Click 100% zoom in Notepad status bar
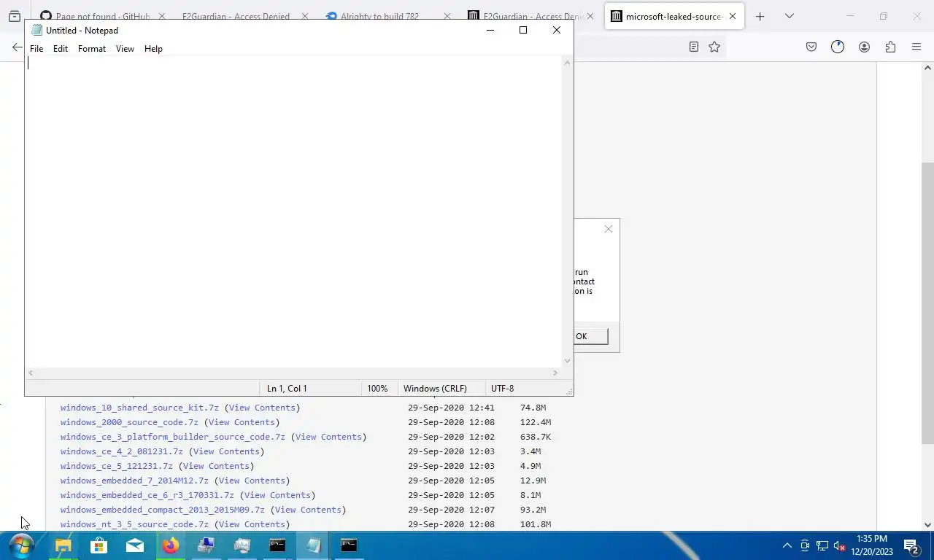 [377, 389]
